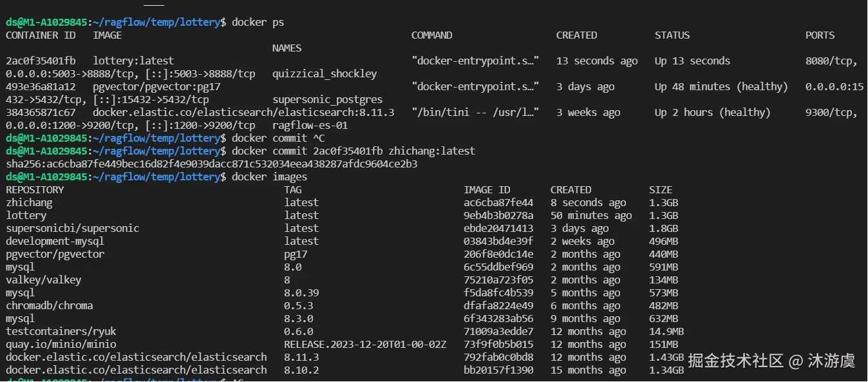868x382 pixels.
Task: Click the supersonic_postgres container name
Action: coord(327,99)
